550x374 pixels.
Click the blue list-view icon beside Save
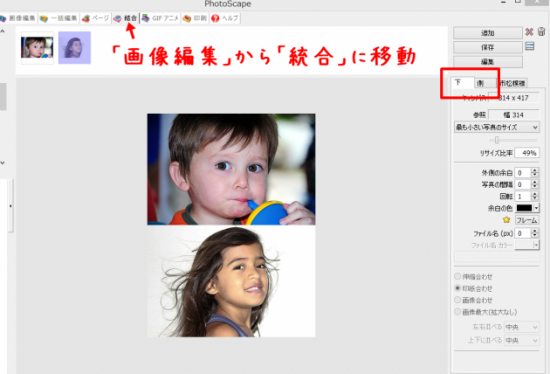530,46
